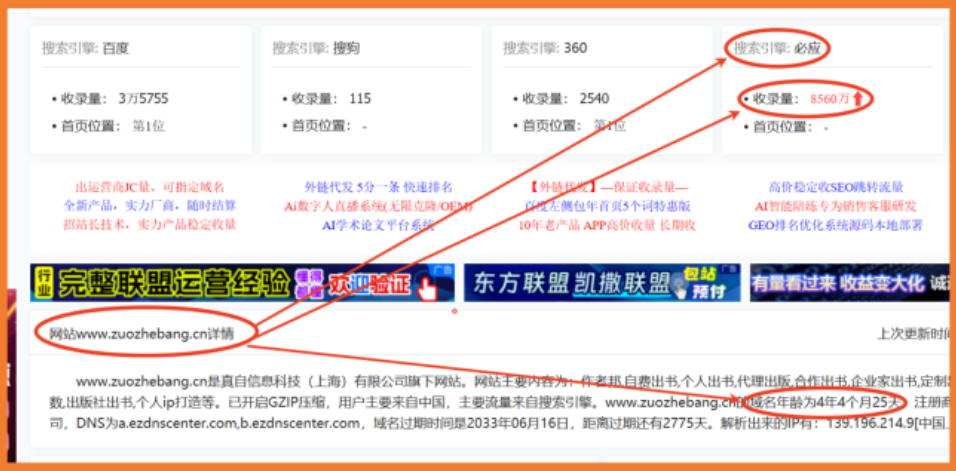
Task: Click the 首页位置 label in 必应 card
Action: click(x=783, y=127)
